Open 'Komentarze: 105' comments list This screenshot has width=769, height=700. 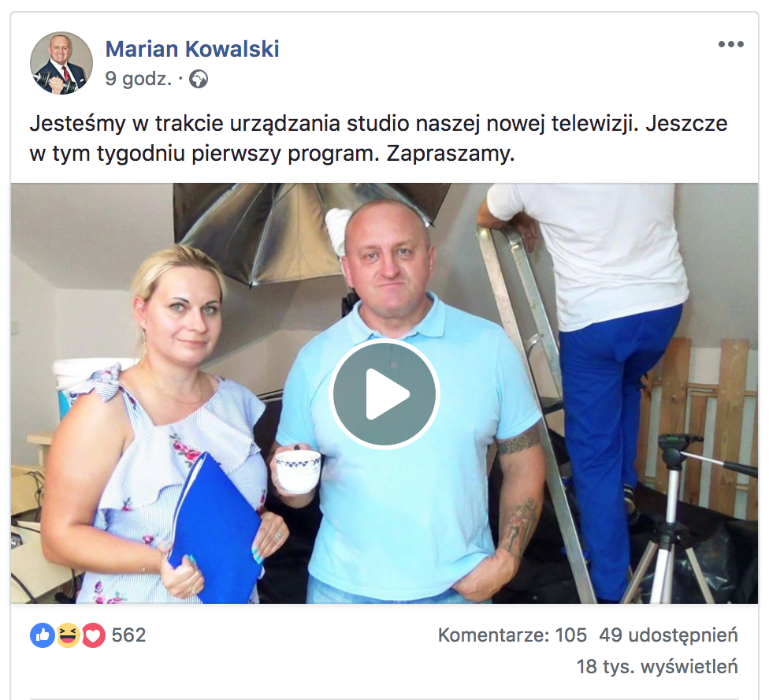click(512, 635)
